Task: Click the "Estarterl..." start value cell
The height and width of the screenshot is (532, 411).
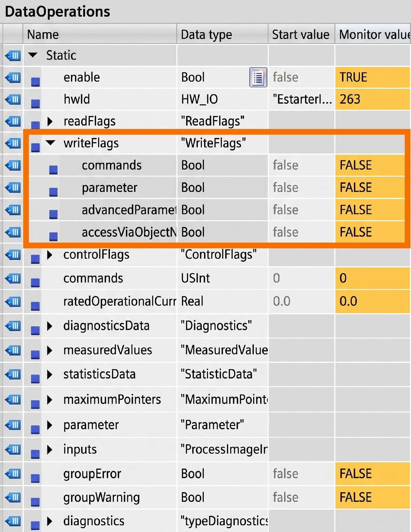Action: [302, 99]
